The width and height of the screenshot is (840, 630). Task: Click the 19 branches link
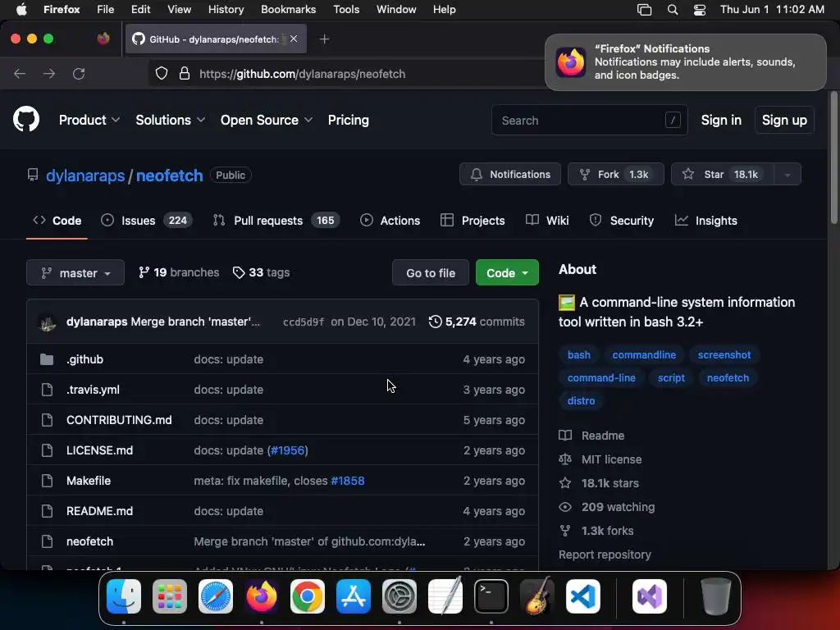(x=179, y=272)
